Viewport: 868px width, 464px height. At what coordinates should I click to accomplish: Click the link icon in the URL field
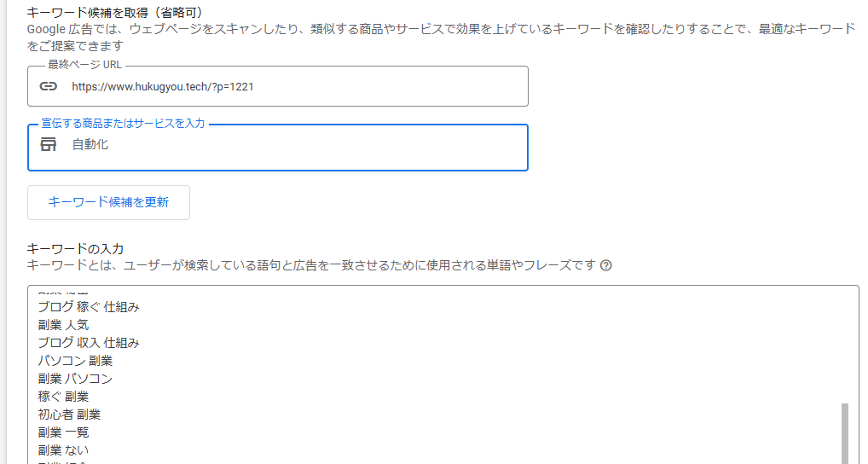point(49,86)
